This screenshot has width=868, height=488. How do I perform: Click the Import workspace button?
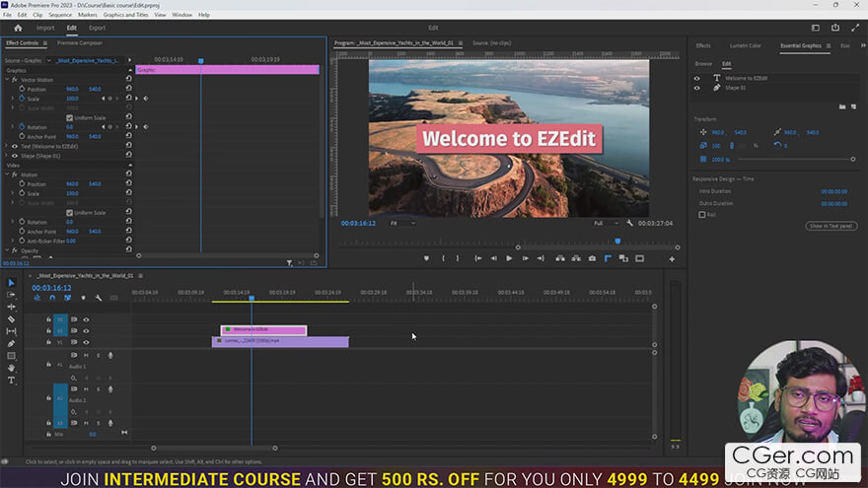pos(45,28)
